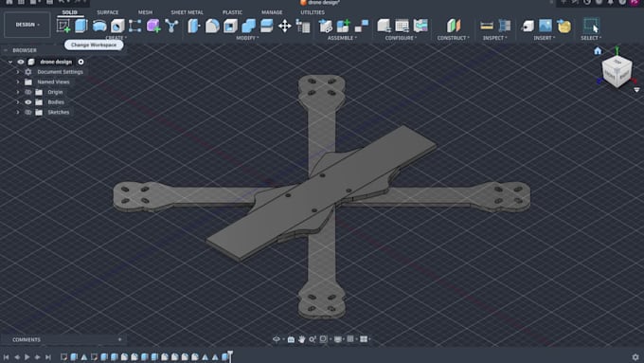
Task: Open the Change Parameters tool
Action: point(303,27)
